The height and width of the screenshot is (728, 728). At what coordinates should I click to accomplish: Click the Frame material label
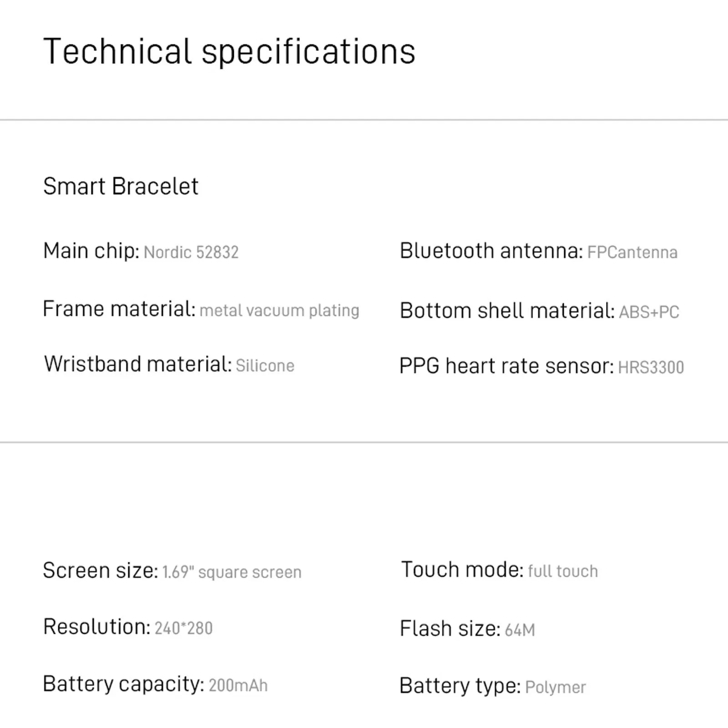pyautogui.click(x=119, y=309)
